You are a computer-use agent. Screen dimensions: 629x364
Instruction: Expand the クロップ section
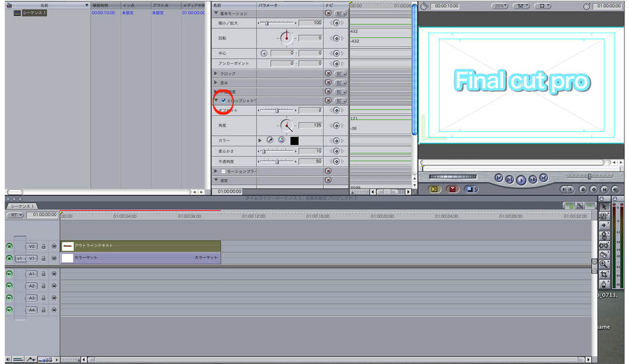(216, 73)
